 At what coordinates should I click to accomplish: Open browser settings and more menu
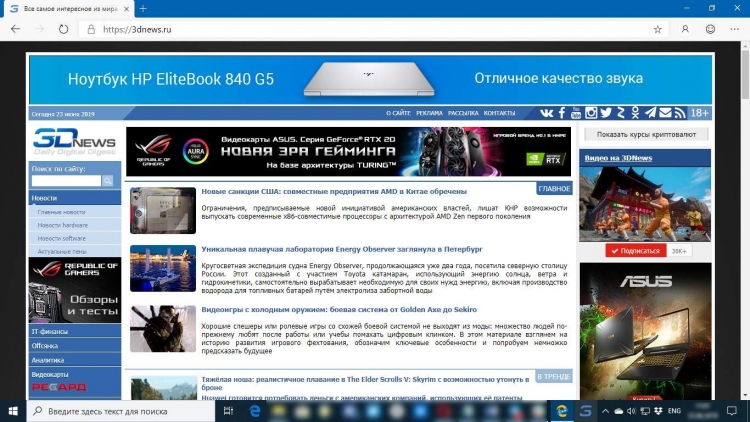735,29
